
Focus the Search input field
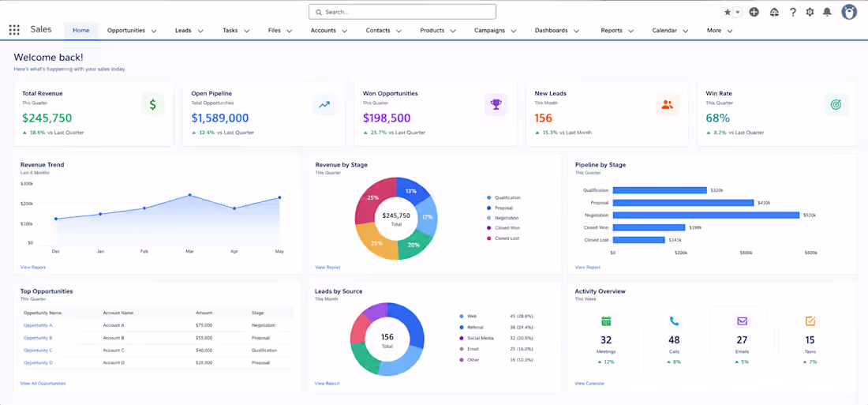pos(402,12)
